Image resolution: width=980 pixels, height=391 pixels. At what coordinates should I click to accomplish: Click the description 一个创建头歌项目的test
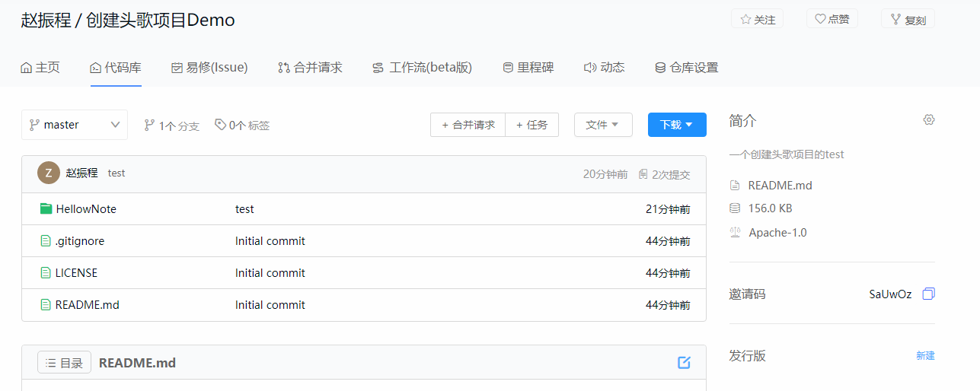point(787,154)
